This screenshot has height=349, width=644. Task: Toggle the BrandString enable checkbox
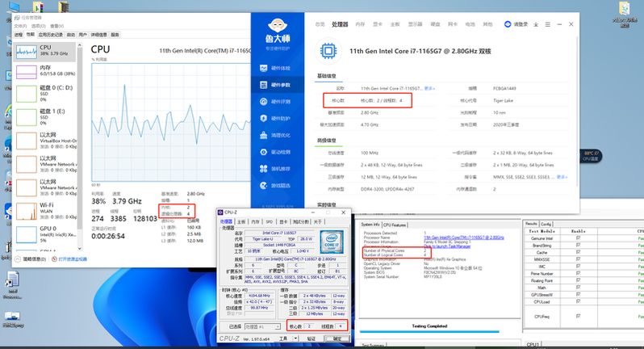click(578, 245)
